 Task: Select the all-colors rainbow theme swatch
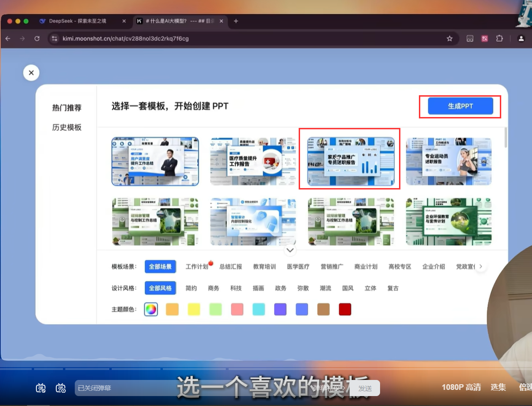pyautogui.click(x=151, y=309)
